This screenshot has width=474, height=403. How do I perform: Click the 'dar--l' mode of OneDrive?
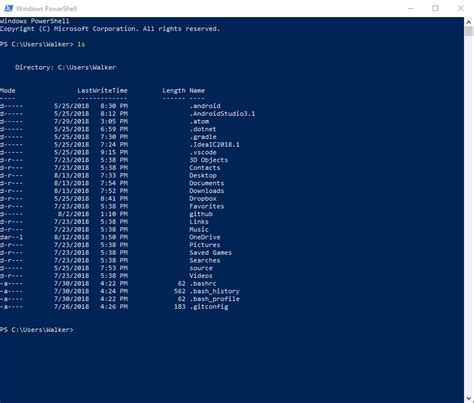[x=11, y=237]
